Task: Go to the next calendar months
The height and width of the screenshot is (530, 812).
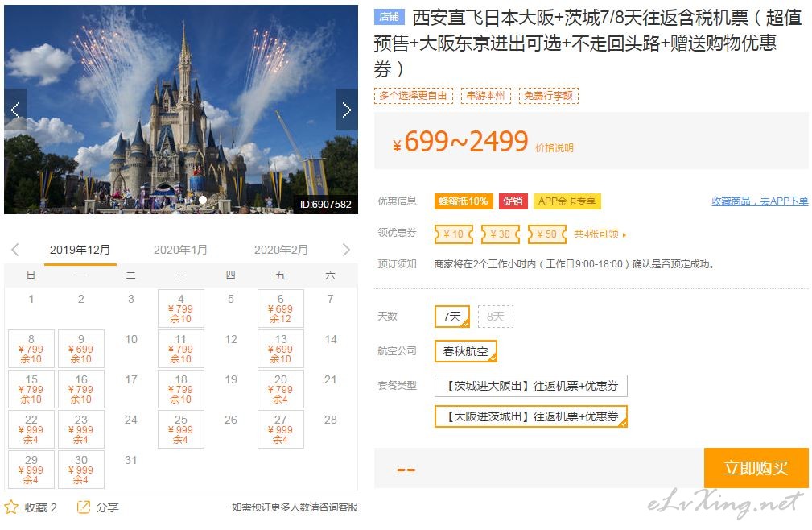Action: click(x=346, y=250)
